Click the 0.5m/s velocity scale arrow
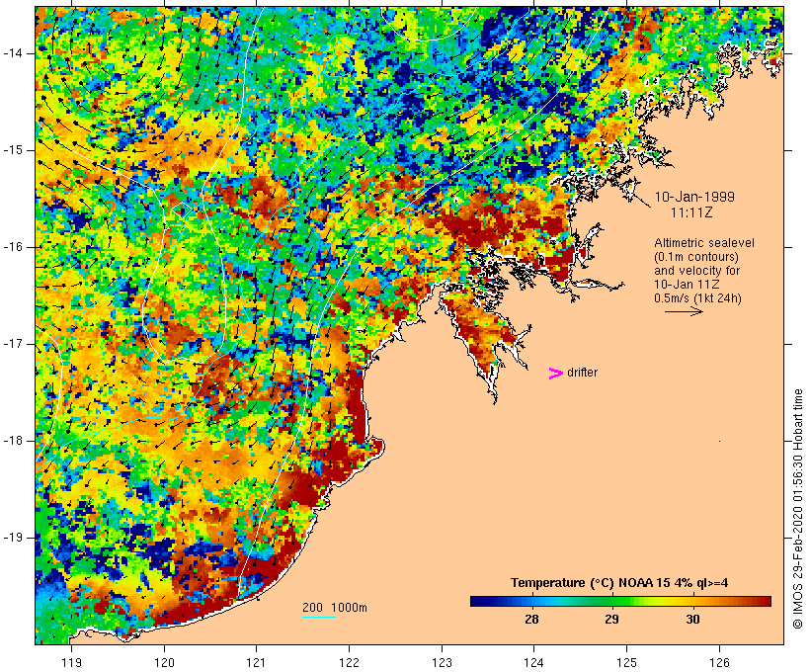Screen dimensions: 810x672 [x=684, y=311]
